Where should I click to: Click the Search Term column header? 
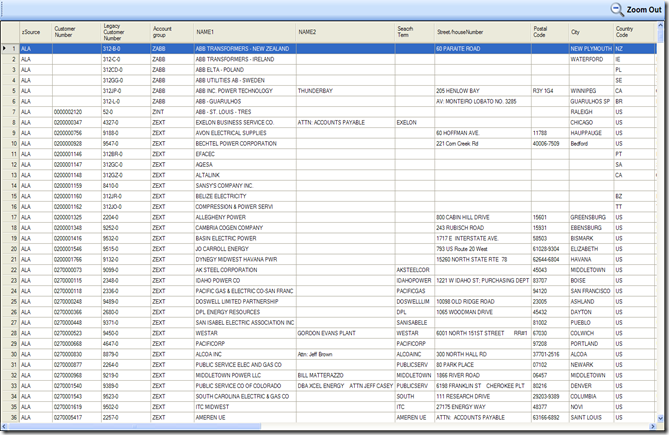point(415,32)
